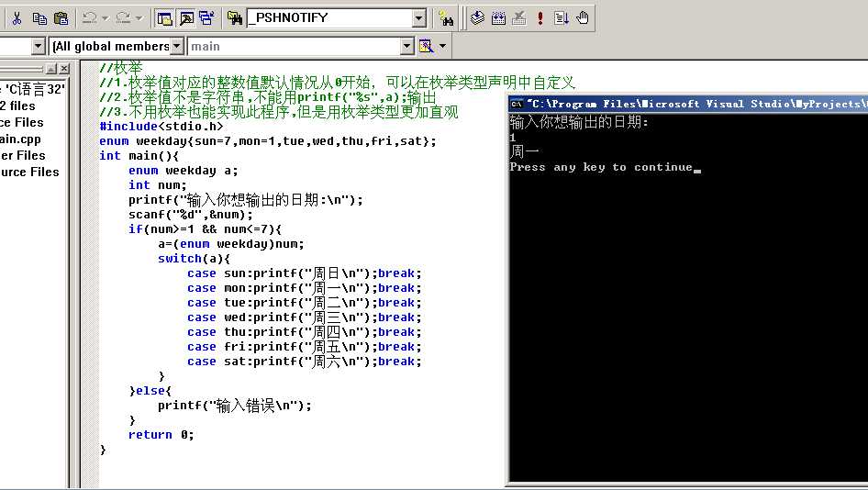Click the scanf("%d",&num) line

click(x=191, y=215)
